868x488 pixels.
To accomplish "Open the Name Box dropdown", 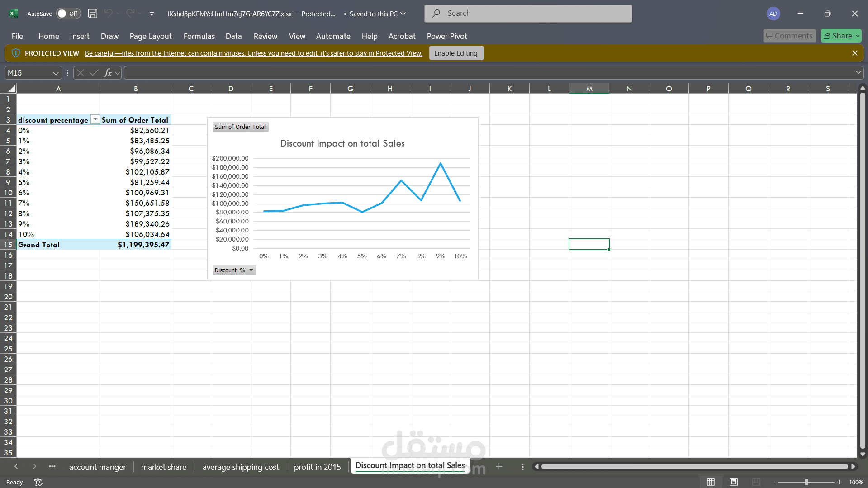I will point(55,72).
